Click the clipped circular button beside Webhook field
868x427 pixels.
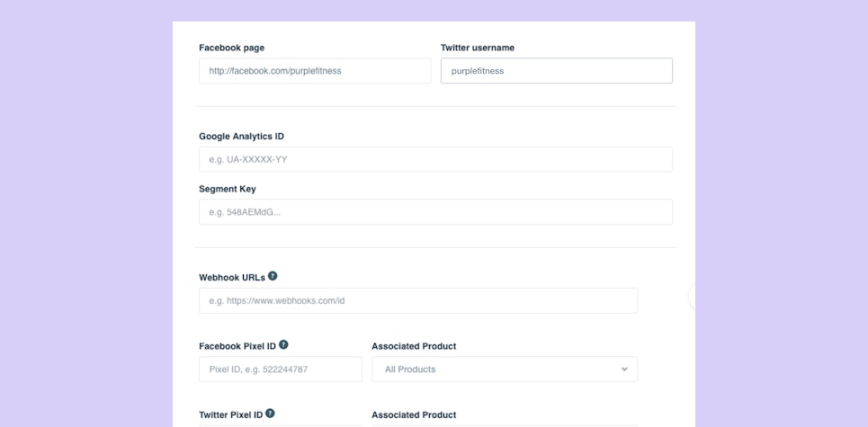click(692, 297)
